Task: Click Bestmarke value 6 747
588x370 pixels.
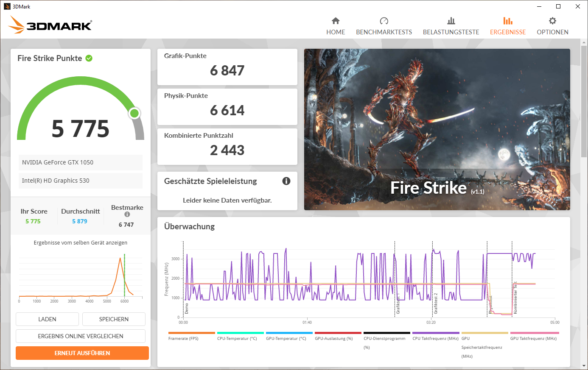Action: pyautogui.click(x=126, y=225)
